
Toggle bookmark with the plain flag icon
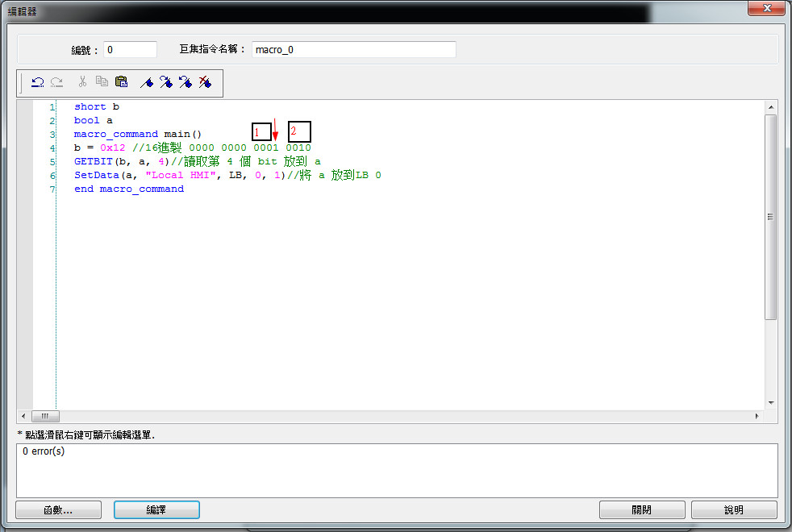(146, 82)
